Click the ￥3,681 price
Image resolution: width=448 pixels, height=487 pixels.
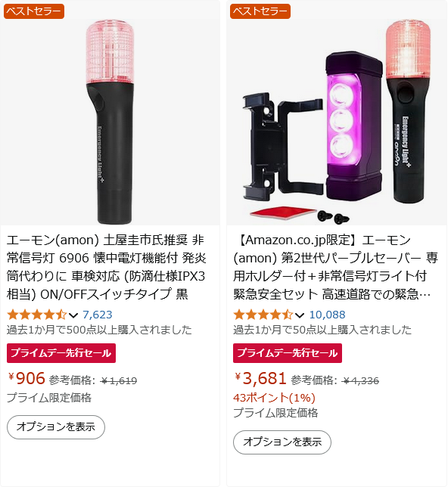click(x=260, y=379)
